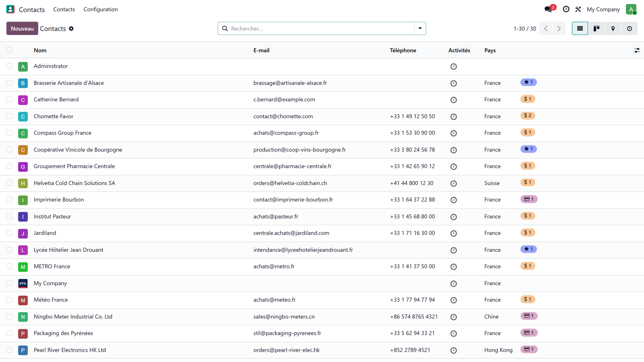
Task: Click phone +33 1 53 30 90 00
Action: [413, 133]
